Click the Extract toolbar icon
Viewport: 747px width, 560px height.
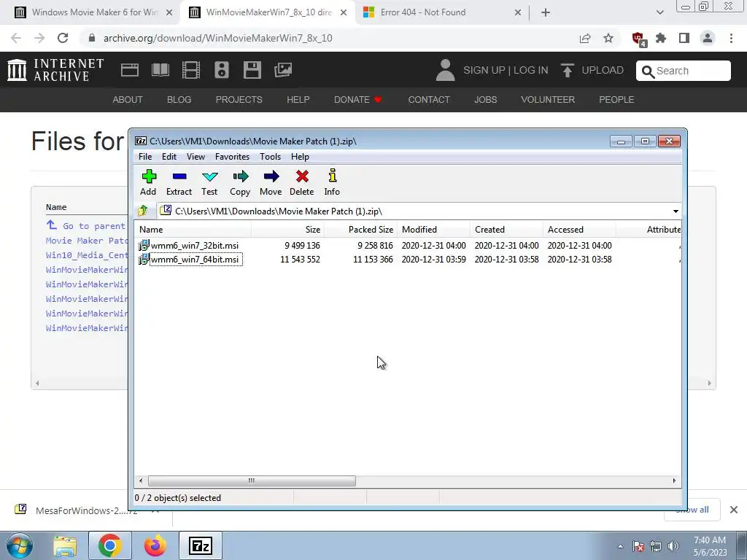point(179,182)
